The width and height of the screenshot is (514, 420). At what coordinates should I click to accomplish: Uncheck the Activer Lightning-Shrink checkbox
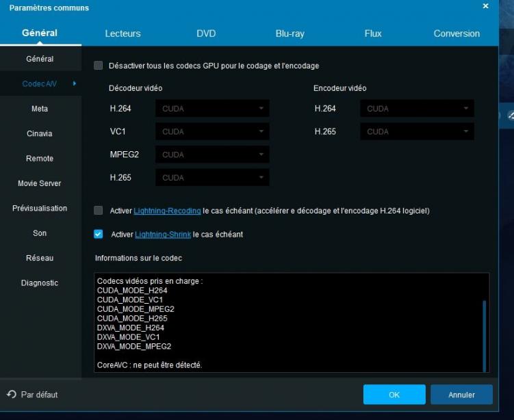click(x=99, y=234)
